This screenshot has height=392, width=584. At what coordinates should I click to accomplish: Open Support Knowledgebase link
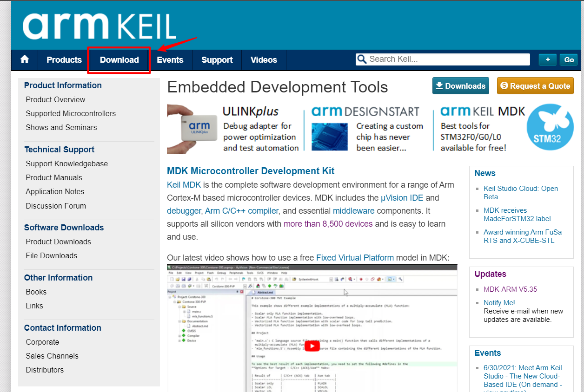coord(67,163)
